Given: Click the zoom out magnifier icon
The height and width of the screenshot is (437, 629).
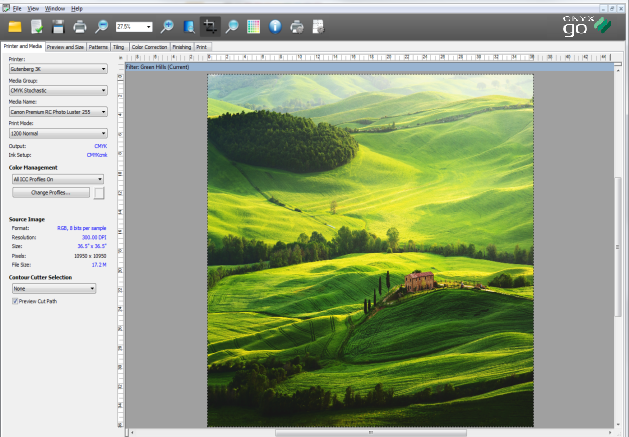Looking at the screenshot, I should pyautogui.click(x=101, y=26).
